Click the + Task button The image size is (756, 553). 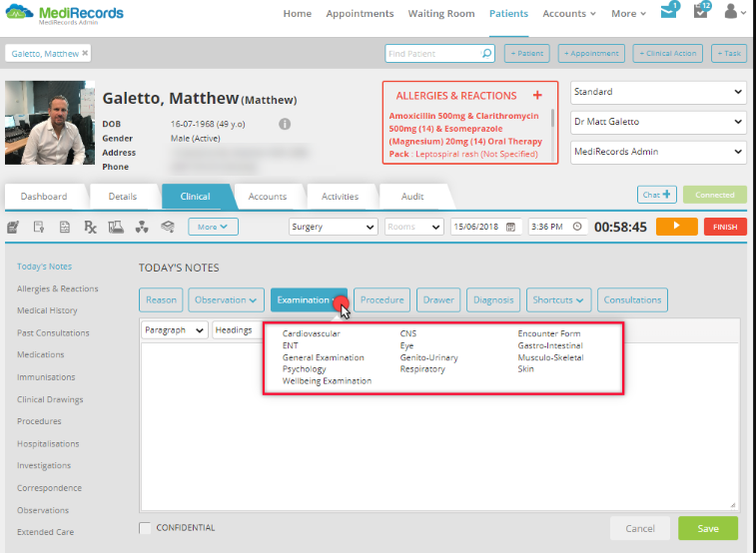pos(729,53)
